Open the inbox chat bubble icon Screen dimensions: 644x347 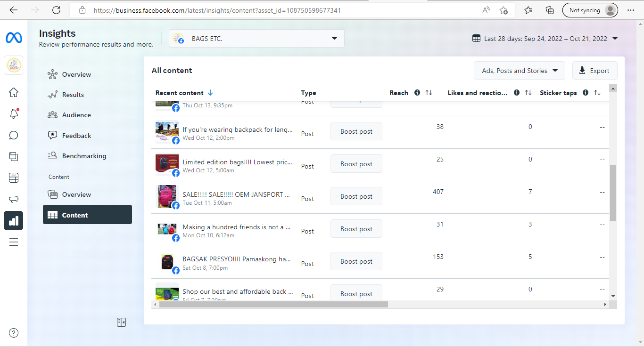(x=14, y=136)
